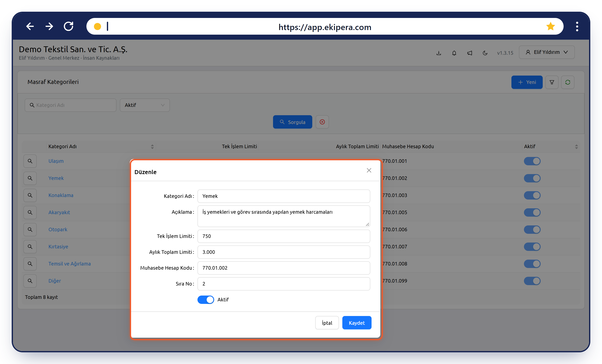The width and height of the screenshot is (602, 364).
Task: Click the download icon in the header
Action: [439, 53]
